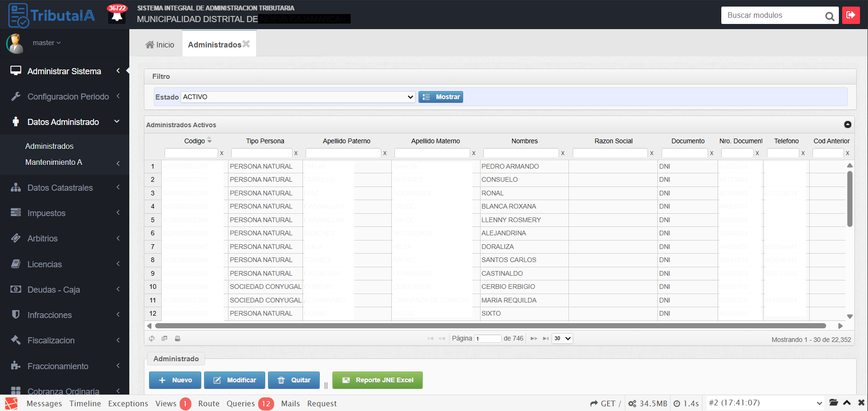868x411 pixels.
Task: Clear the Codigo filter field
Action: coord(221,153)
